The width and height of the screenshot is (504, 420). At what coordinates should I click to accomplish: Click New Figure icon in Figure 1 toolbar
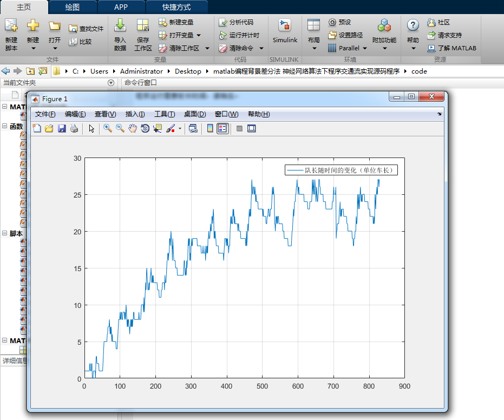37,128
